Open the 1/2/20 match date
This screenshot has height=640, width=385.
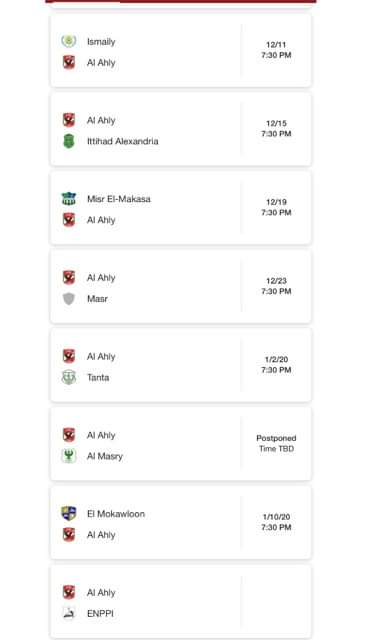[x=276, y=359]
